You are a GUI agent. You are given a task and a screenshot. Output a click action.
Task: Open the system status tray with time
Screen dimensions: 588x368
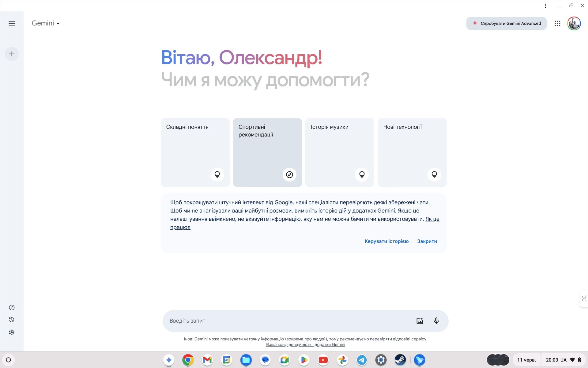point(563,360)
